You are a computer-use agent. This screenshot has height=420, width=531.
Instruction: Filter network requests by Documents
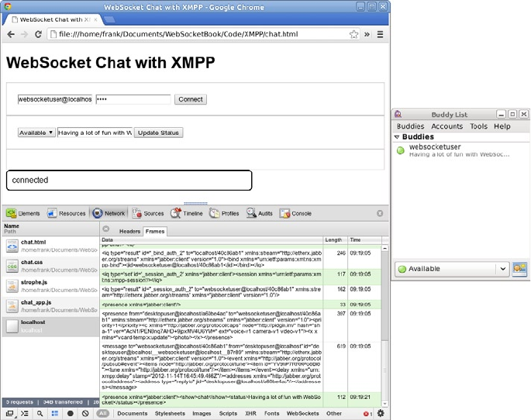click(133, 413)
